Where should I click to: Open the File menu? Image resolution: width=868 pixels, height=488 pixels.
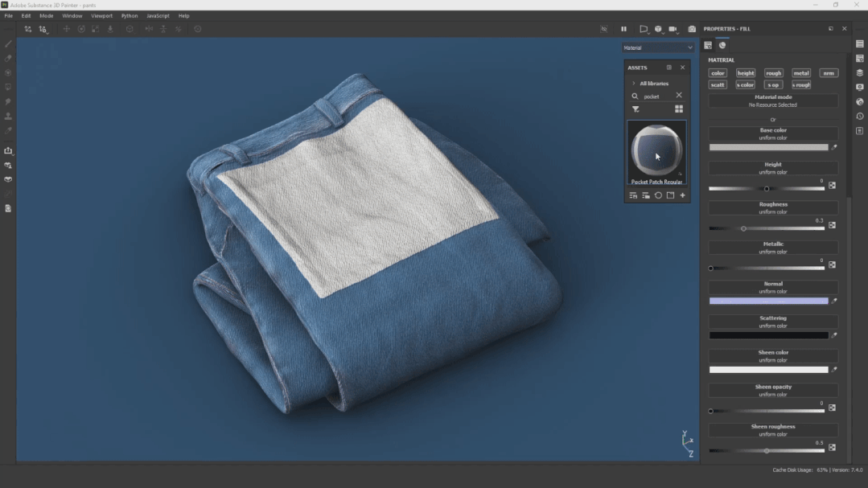pyautogui.click(x=8, y=16)
